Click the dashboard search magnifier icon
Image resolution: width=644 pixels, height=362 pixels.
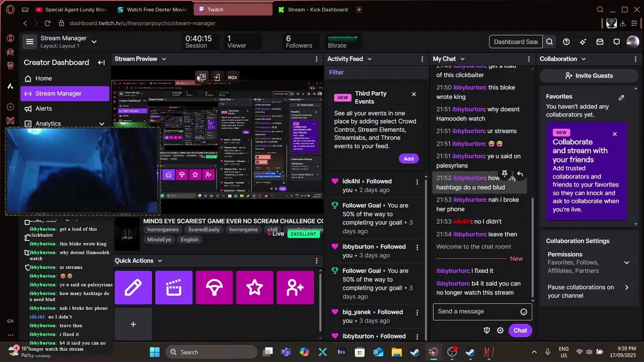(x=549, y=42)
